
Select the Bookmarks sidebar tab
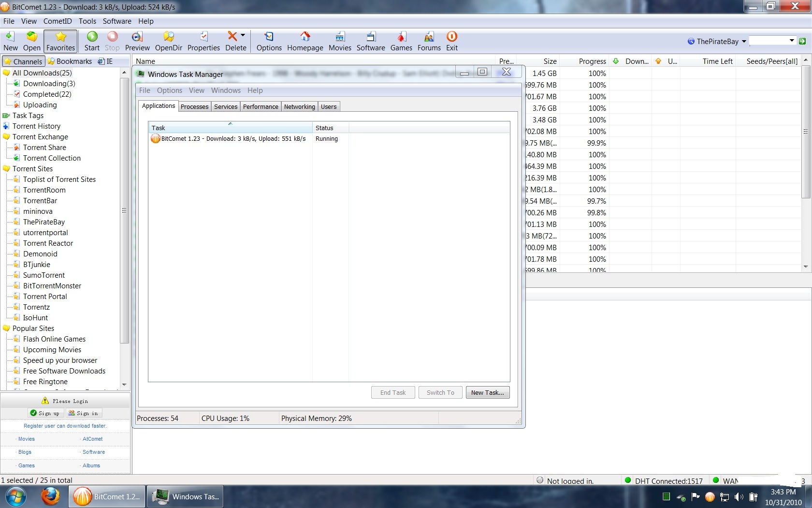click(70, 61)
